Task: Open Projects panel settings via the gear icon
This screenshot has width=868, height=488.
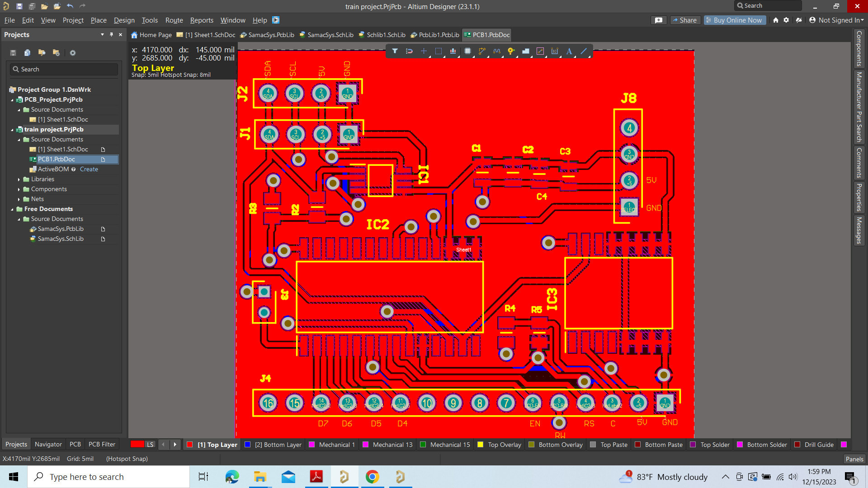Action: pyautogui.click(x=72, y=53)
